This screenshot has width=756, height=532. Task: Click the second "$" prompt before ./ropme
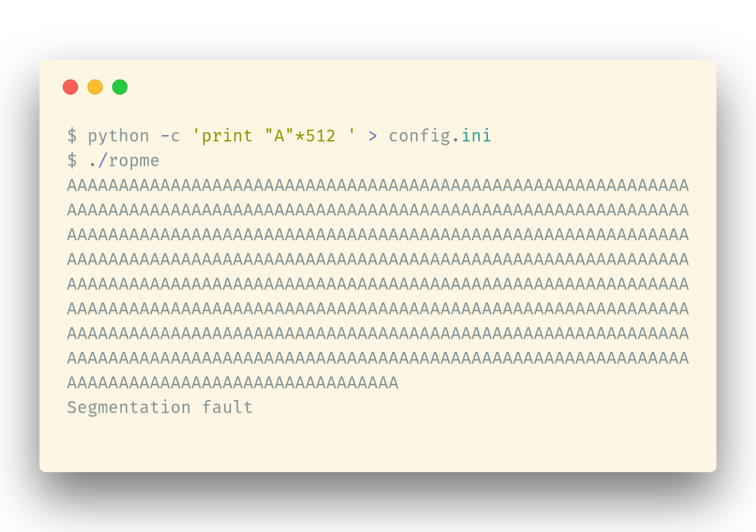[x=72, y=160]
